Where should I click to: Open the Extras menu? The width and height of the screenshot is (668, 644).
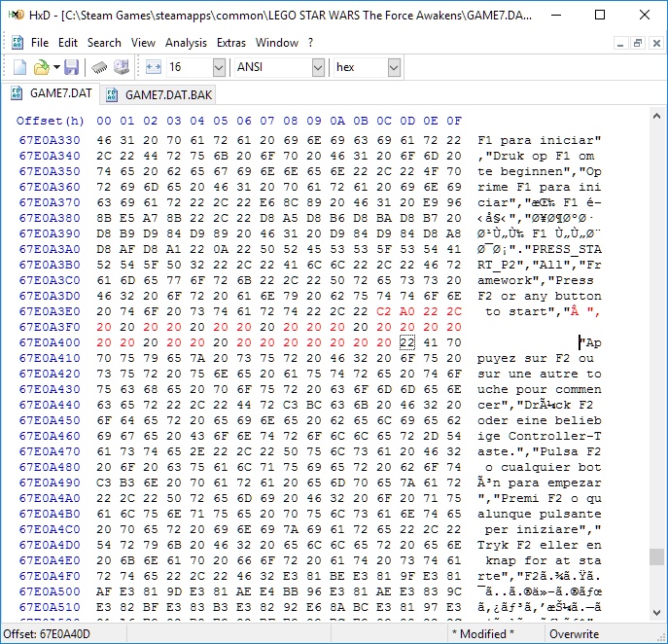(x=231, y=43)
